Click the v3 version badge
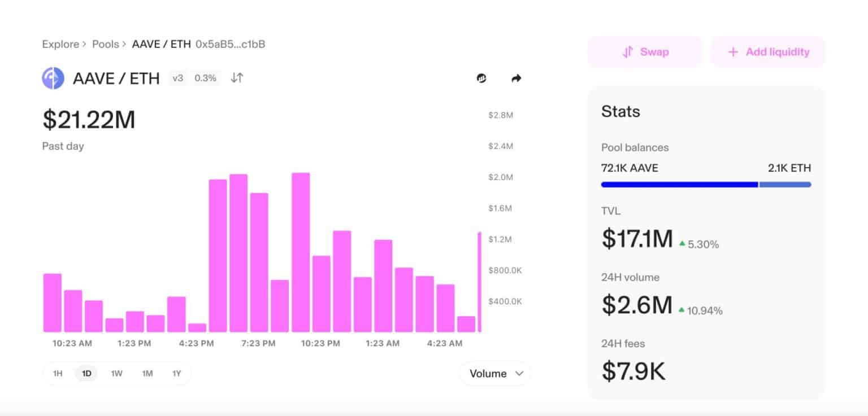 click(178, 78)
